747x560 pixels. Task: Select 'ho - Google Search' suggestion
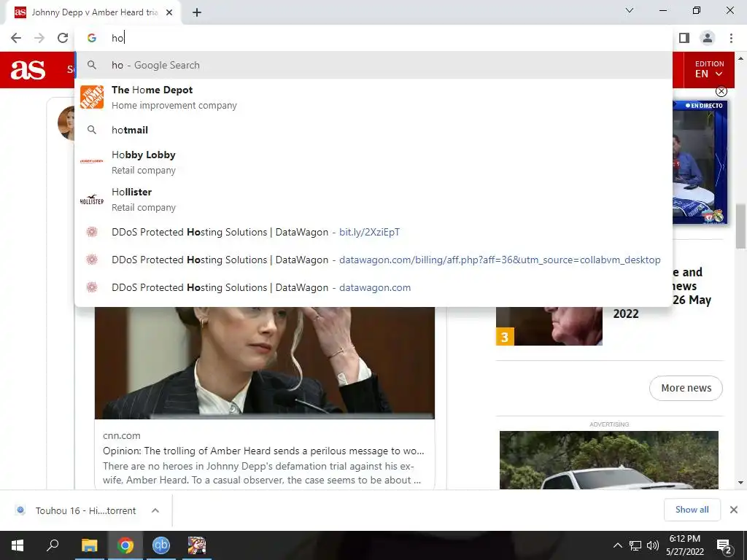[x=373, y=65]
